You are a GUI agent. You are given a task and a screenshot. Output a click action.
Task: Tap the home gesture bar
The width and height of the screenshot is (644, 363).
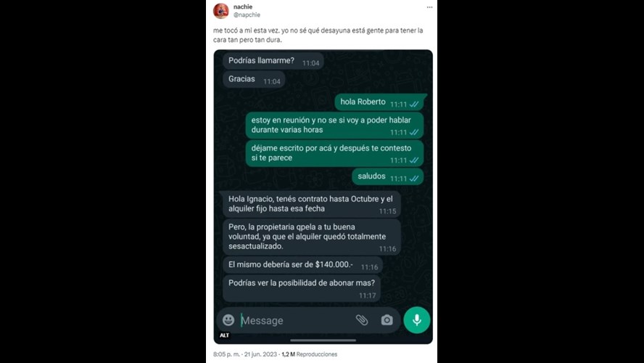pyautogui.click(x=323, y=340)
